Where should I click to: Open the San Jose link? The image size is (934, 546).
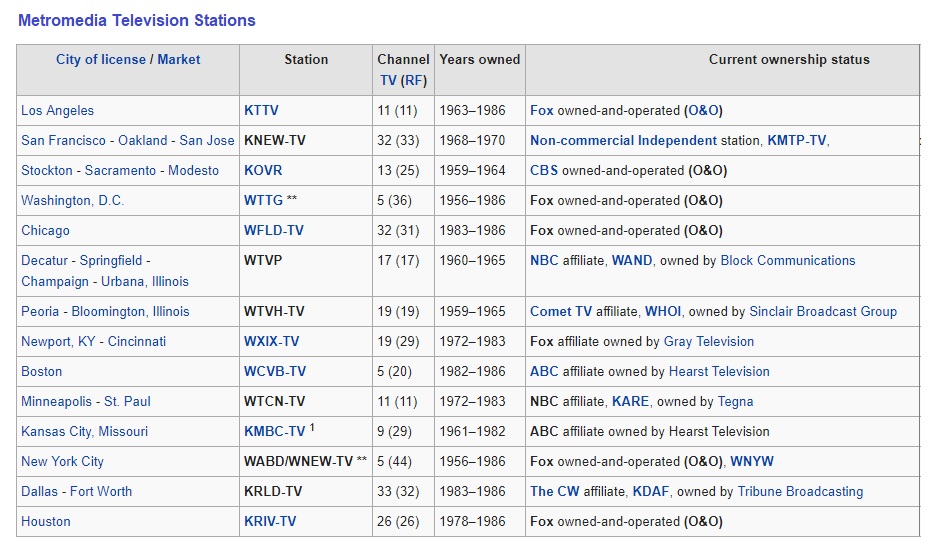[x=207, y=141]
